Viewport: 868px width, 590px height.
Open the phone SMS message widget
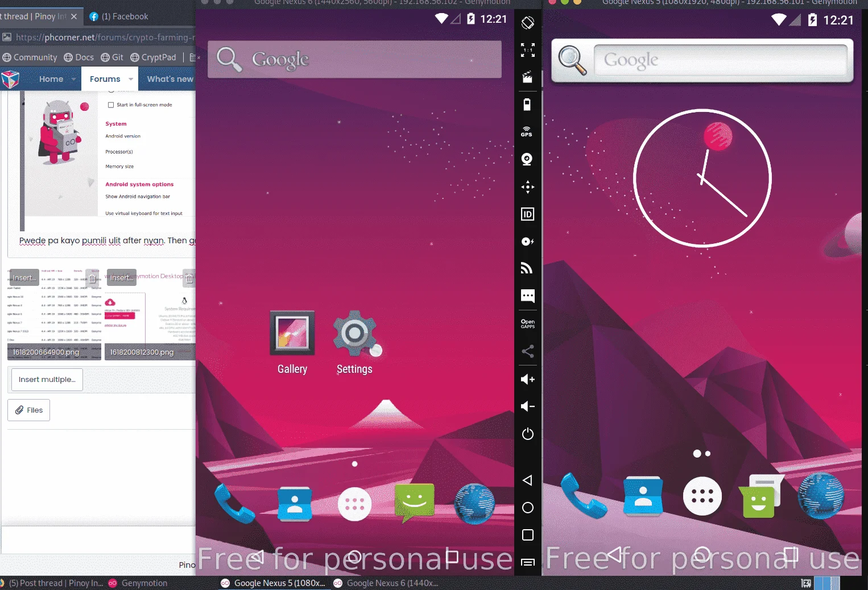[x=528, y=296]
